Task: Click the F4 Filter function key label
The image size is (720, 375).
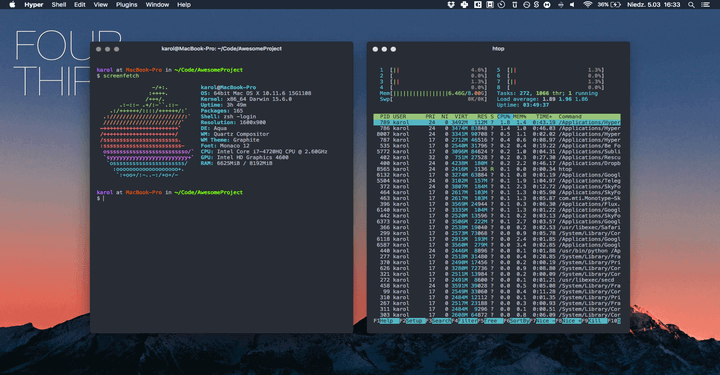Action: point(465,321)
